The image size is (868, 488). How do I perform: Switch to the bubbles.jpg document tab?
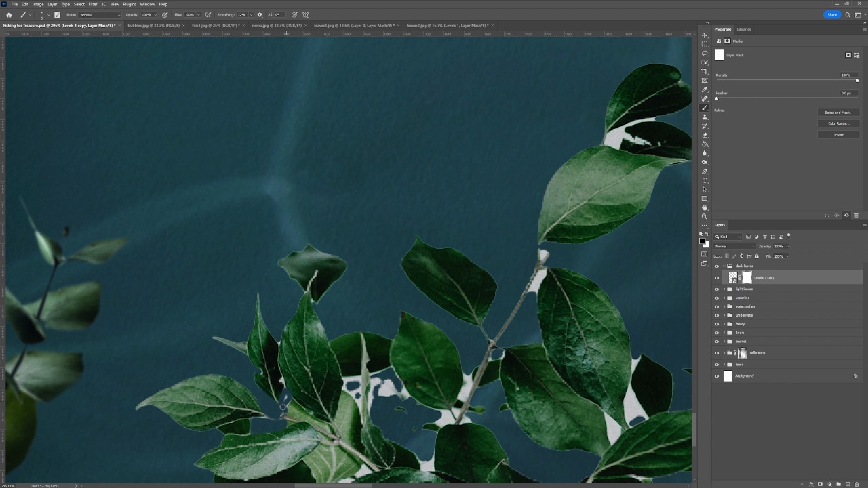pyautogui.click(x=153, y=26)
